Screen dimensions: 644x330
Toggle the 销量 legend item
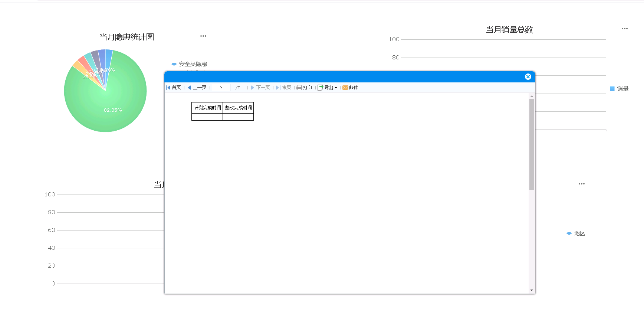click(619, 89)
